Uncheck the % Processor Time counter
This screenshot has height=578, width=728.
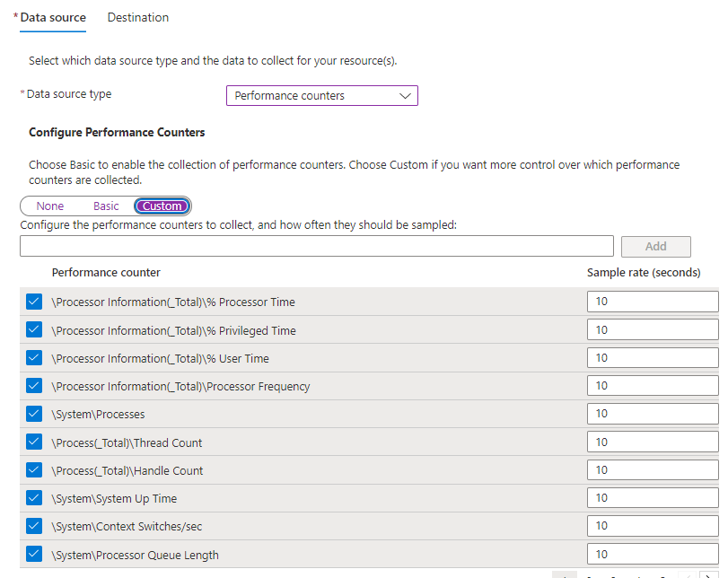click(x=34, y=302)
